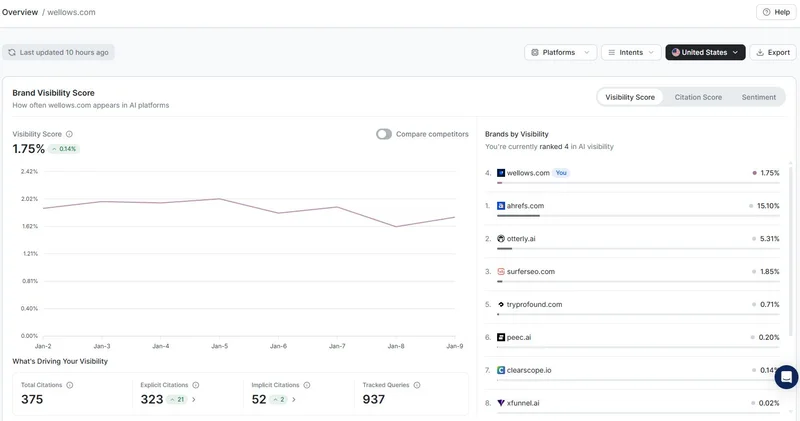Expand the United States country selector
This screenshot has width=800, height=421.
pos(705,52)
